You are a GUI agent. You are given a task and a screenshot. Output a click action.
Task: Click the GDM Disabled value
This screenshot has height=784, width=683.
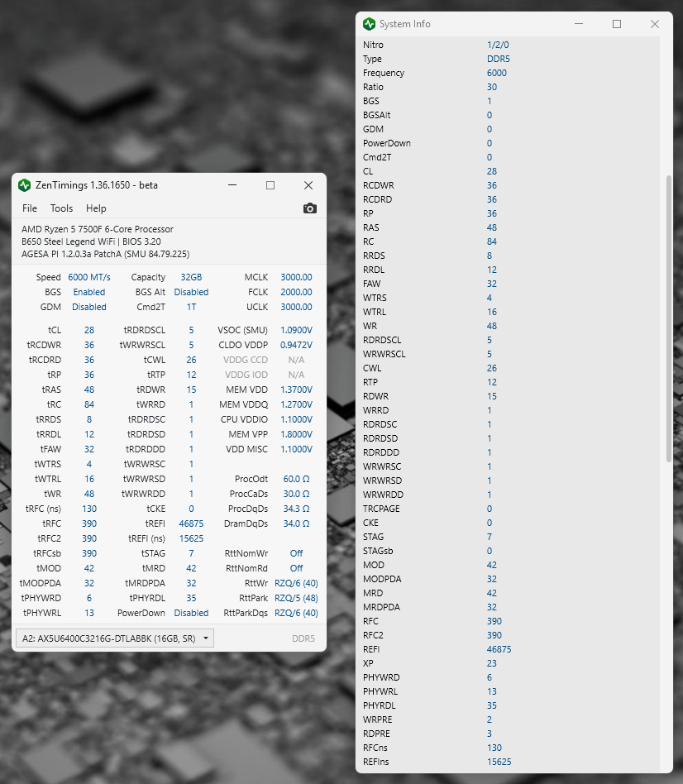tap(89, 307)
